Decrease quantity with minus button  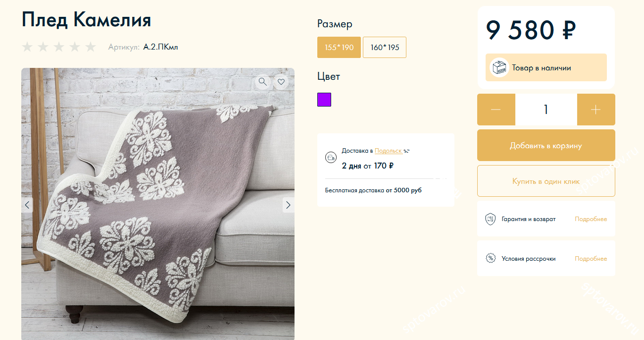pyautogui.click(x=496, y=110)
